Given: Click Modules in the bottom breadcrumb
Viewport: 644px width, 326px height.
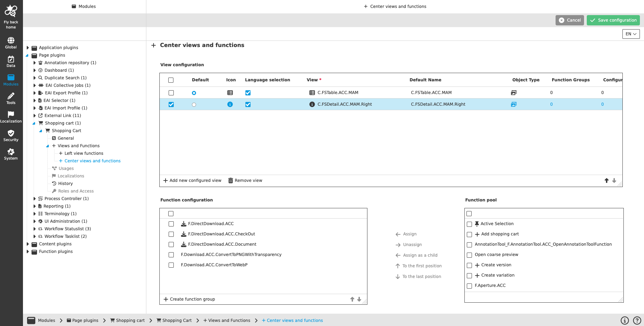Looking at the screenshot, I should pos(47,320).
